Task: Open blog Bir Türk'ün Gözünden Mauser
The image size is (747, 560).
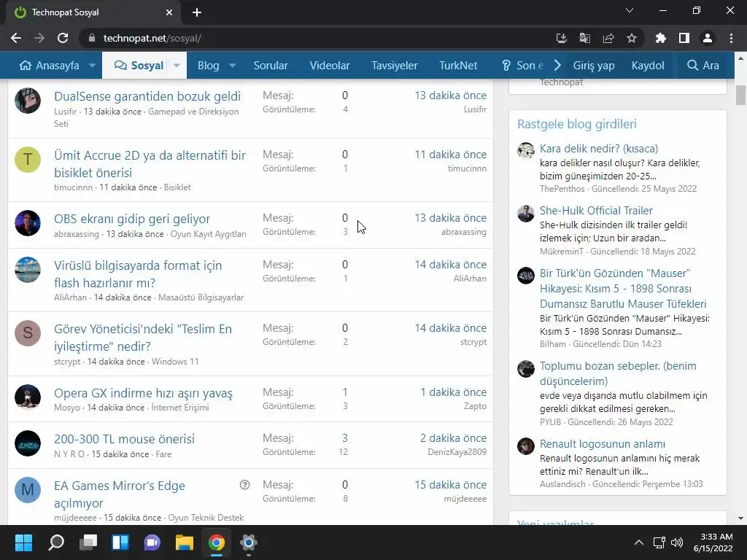Action: point(623,289)
